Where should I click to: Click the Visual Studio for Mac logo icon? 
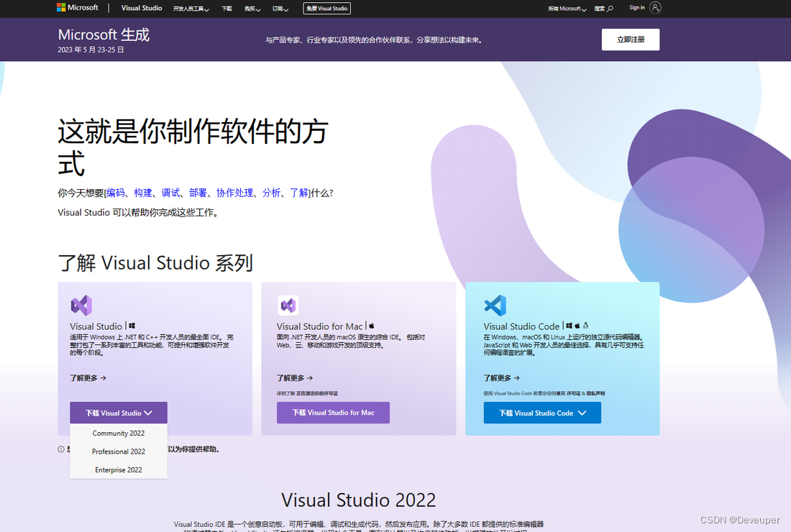(288, 305)
